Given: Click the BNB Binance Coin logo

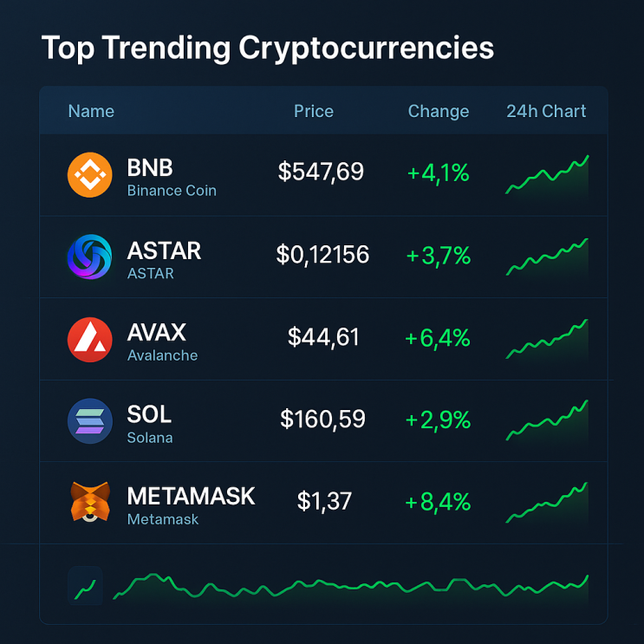Looking at the screenshot, I should tap(90, 175).
